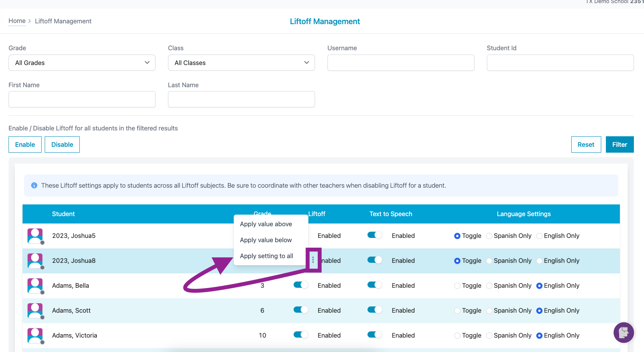Select Spanish Only for Adams, Victoria
The height and width of the screenshot is (352, 644).
click(x=489, y=336)
